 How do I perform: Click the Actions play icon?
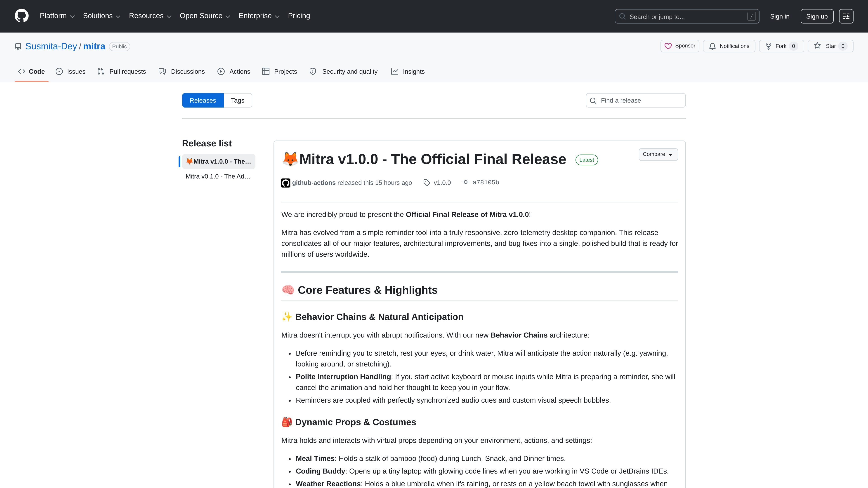(221, 71)
